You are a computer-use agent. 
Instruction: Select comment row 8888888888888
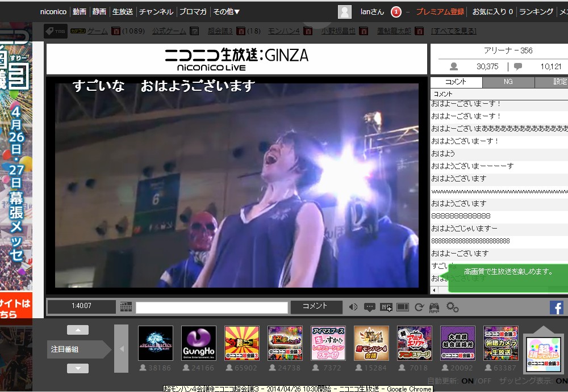[x=499, y=216]
